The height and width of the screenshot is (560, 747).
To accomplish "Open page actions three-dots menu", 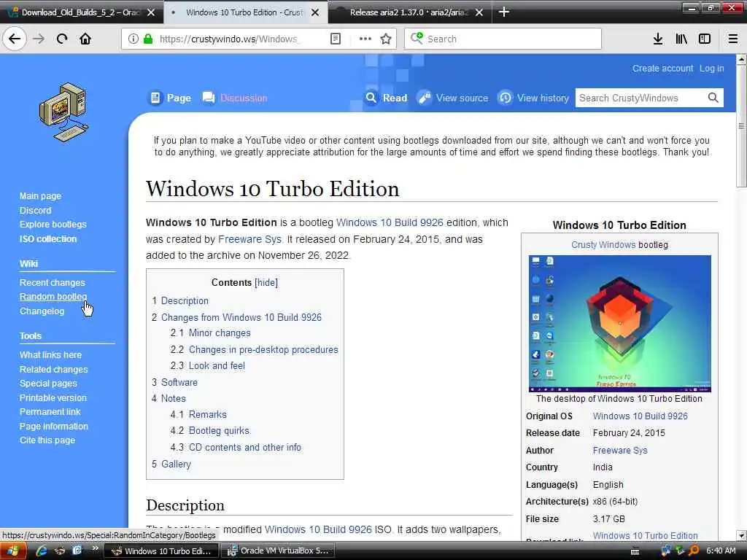I will (x=365, y=39).
